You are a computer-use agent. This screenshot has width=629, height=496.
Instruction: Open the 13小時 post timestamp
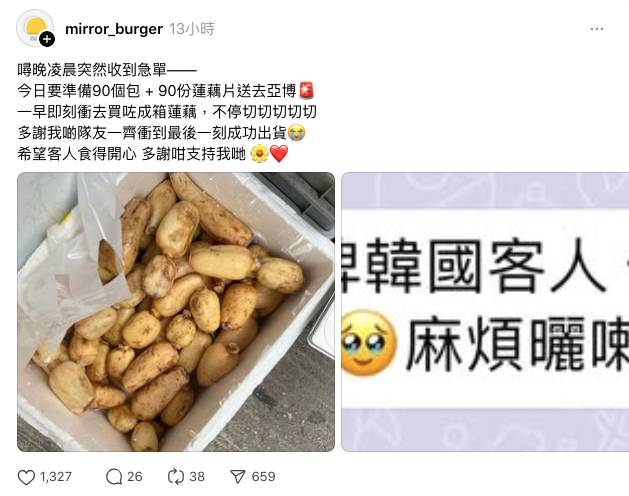pyautogui.click(x=192, y=29)
